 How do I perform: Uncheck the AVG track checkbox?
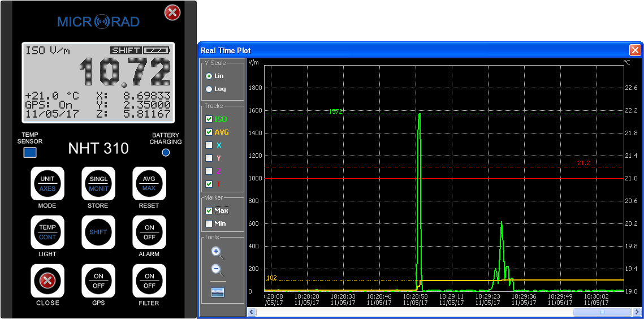[x=209, y=132]
